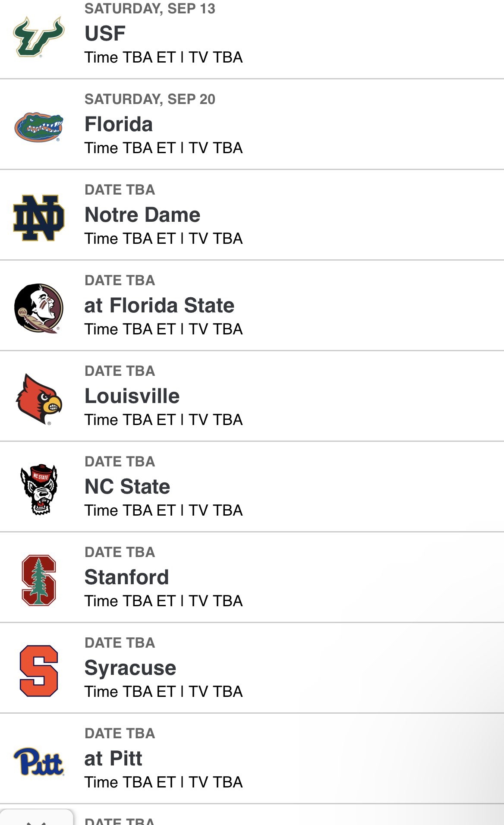Tap the Florida State Seminoles logo
The height and width of the screenshot is (825, 504).
pos(39,308)
